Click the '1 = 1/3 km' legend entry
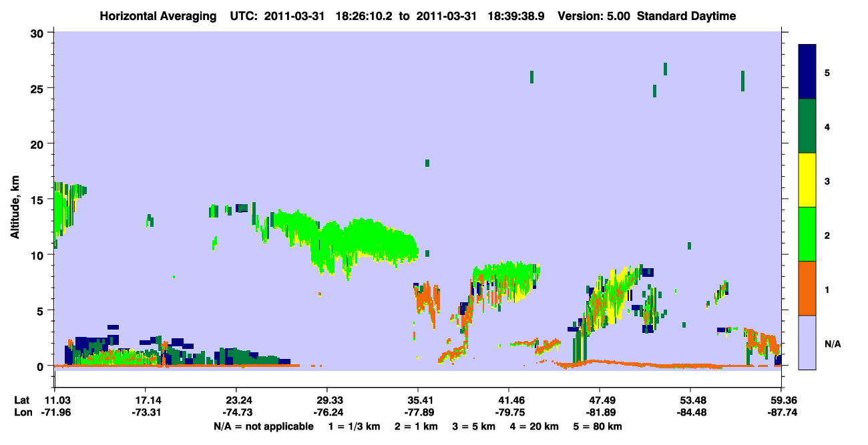868x445 pixels. [356, 426]
